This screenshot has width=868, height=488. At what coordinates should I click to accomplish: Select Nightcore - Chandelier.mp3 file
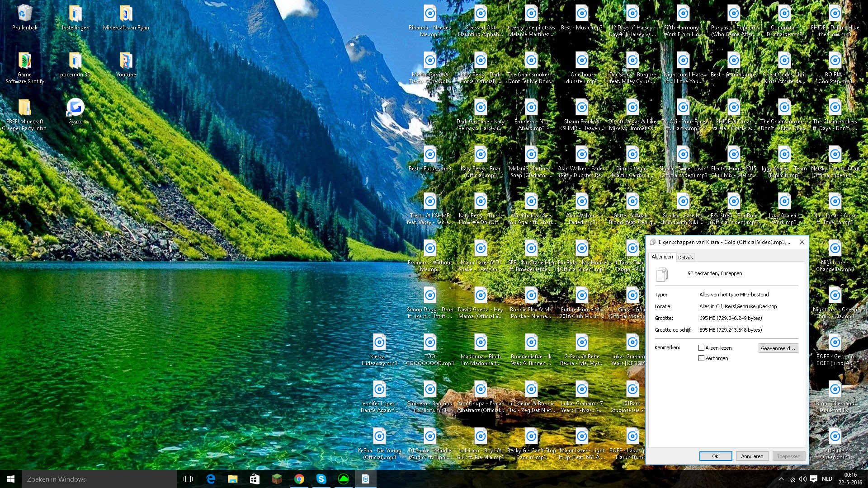pyautogui.click(x=835, y=256)
